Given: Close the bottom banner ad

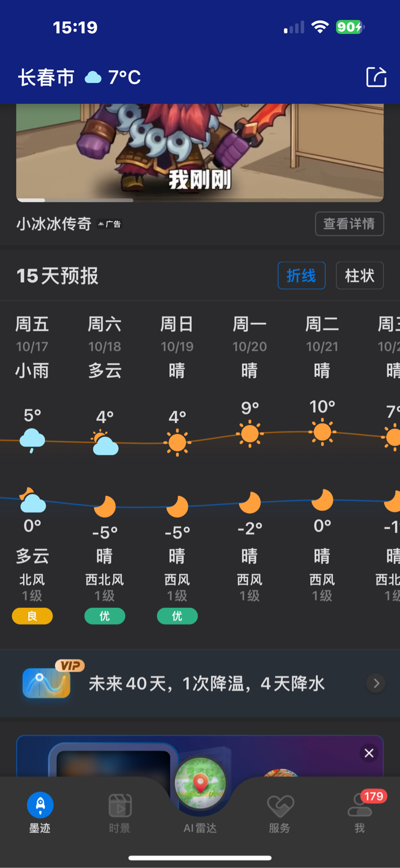Looking at the screenshot, I should (x=369, y=753).
